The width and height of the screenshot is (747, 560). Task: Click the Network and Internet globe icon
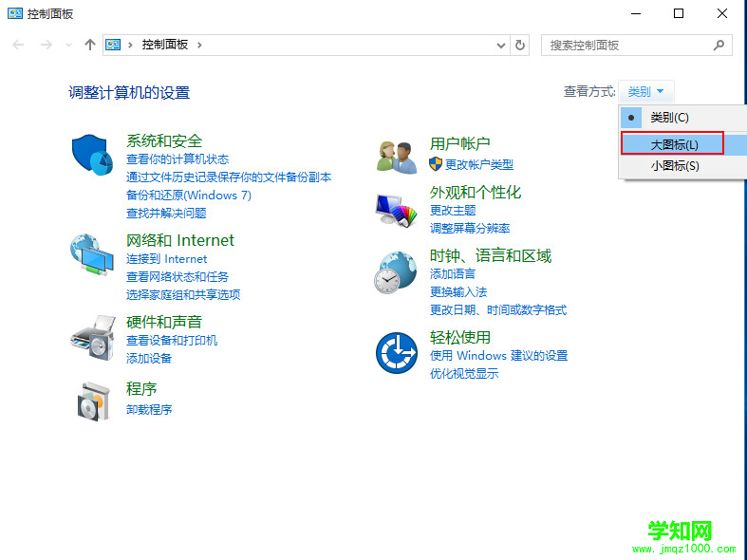pos(92,254)
